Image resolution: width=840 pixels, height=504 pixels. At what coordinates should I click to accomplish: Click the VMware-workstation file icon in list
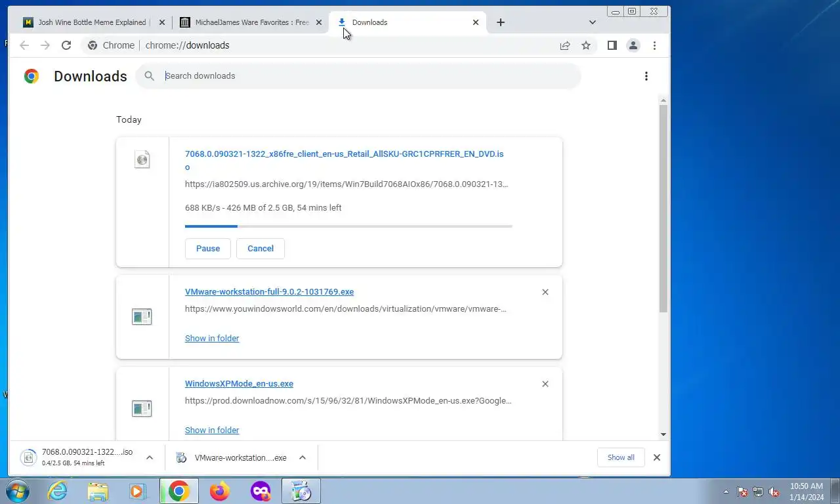[x=142, y=317]
